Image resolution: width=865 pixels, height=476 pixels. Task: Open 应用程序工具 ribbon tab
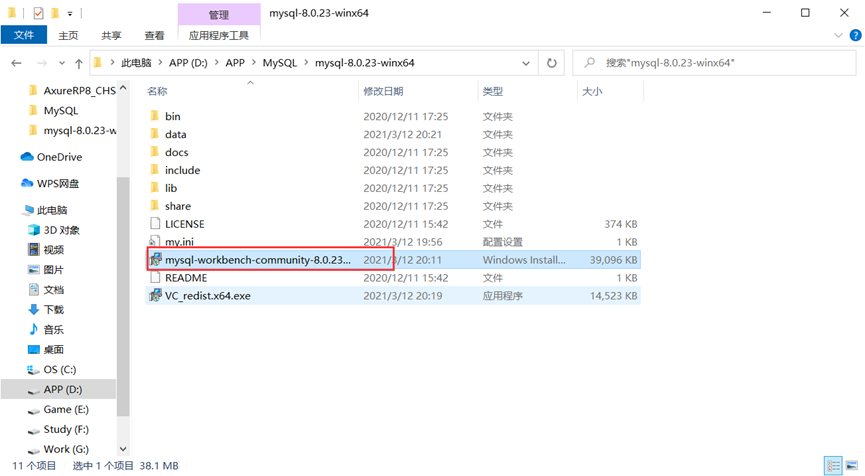[219, 35]
